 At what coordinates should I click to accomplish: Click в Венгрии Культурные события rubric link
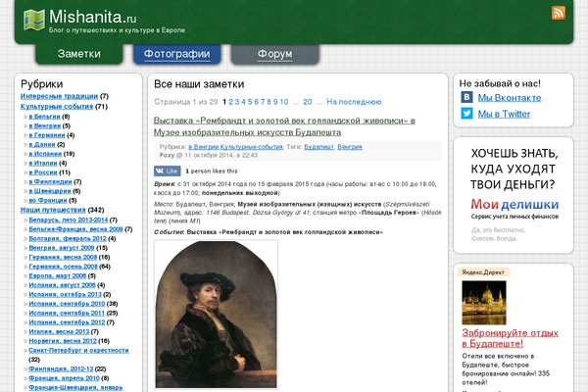(x=235, y=147)
